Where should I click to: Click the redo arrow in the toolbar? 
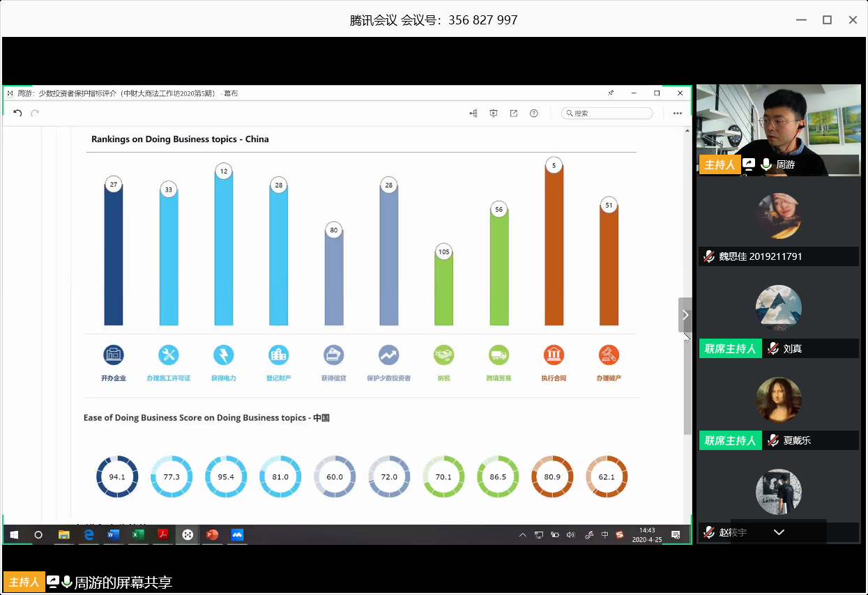pyautogui.click(x=35, y=113)
